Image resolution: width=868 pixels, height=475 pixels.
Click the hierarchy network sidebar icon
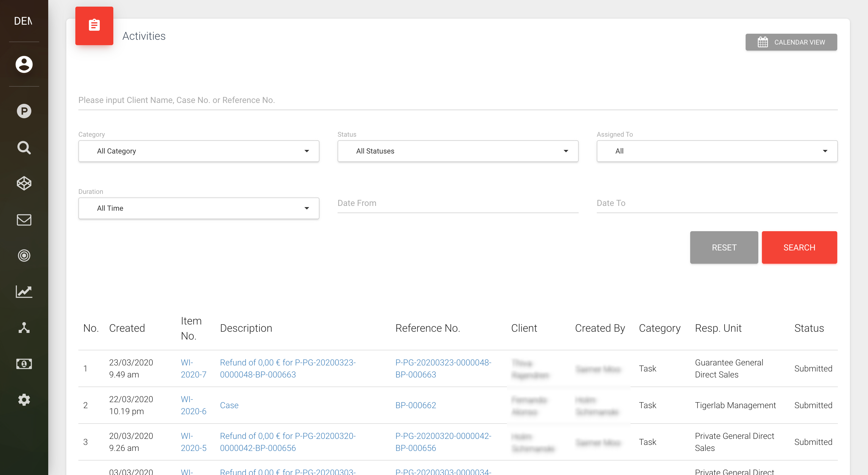tap(24, 328)
